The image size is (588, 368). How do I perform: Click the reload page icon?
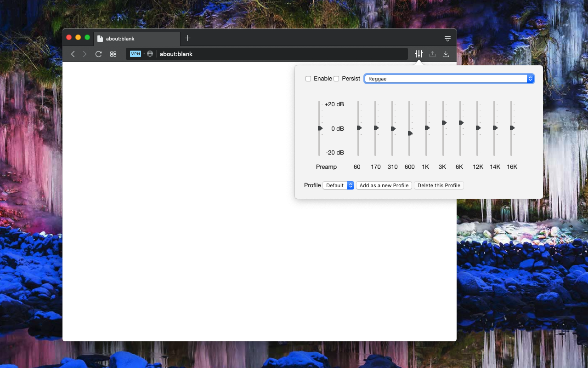click(98, 54)
